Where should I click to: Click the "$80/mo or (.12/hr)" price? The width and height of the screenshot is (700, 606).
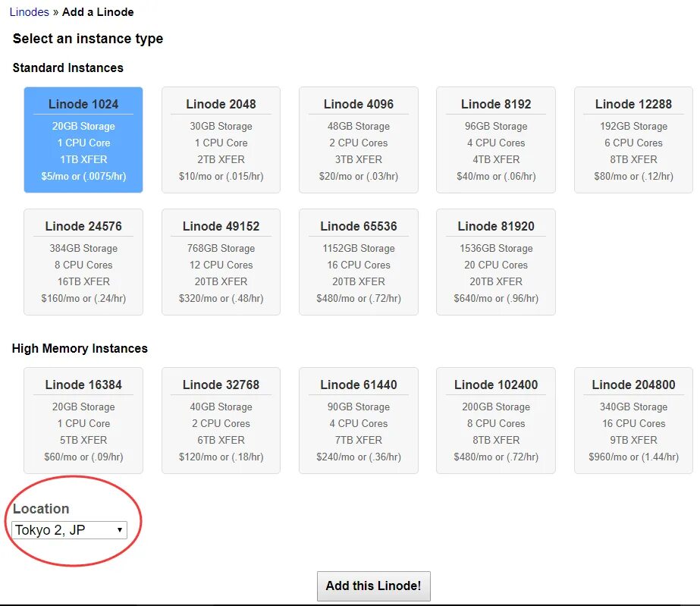(x=633, y=177)
